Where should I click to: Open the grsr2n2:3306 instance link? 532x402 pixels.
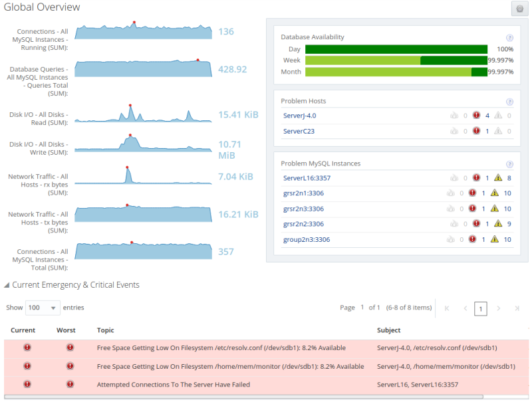coord(303,224)
